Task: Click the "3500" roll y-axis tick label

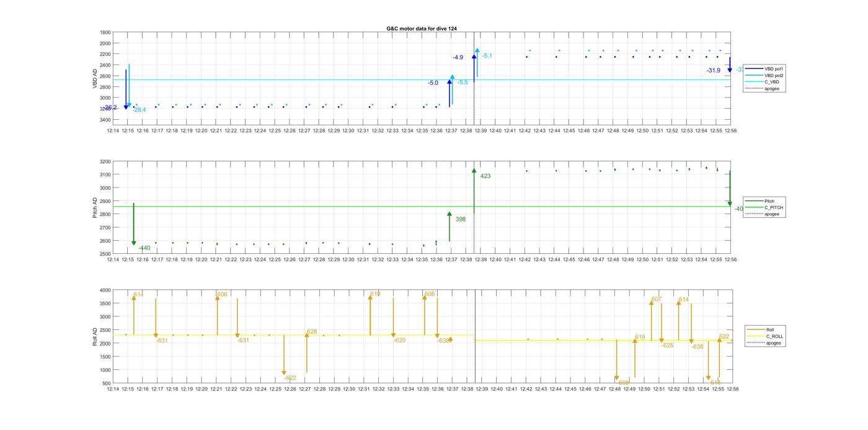Action: point(105,303)
